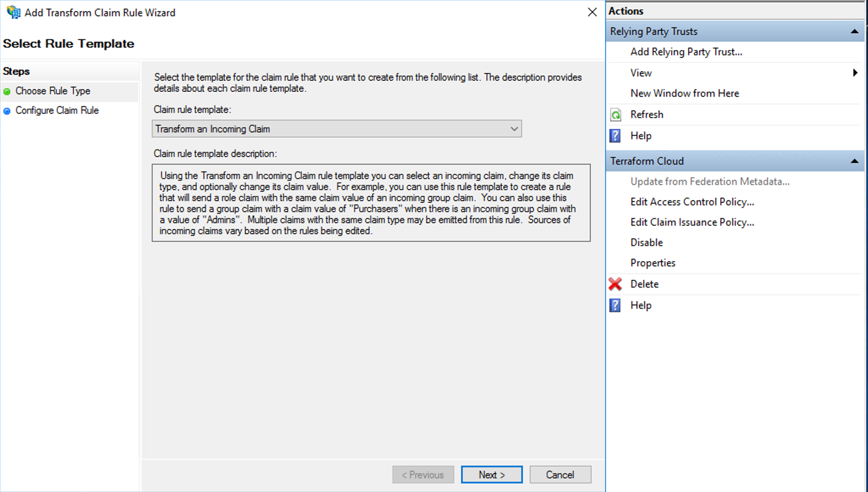Click the Disable option for Terraform Cloud

point(647,242)
